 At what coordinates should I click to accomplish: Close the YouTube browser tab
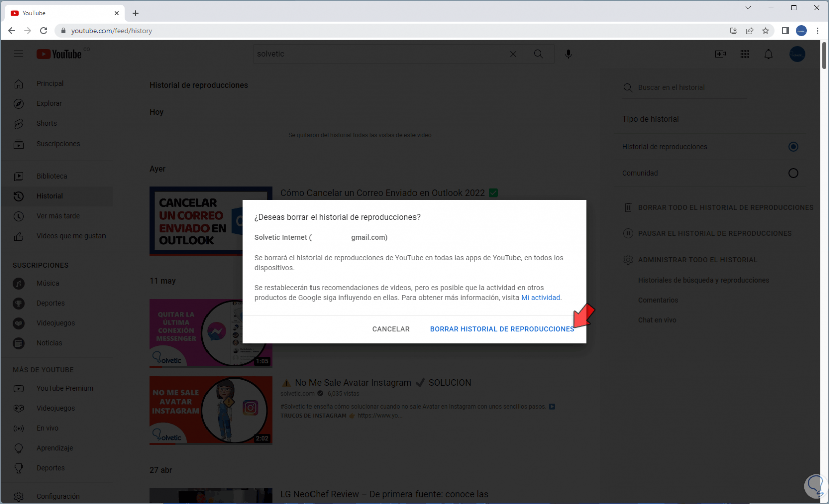click(117, 13)
